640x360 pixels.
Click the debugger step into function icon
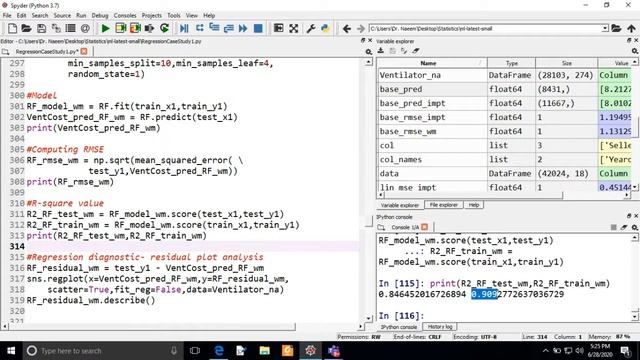[214, 28]
